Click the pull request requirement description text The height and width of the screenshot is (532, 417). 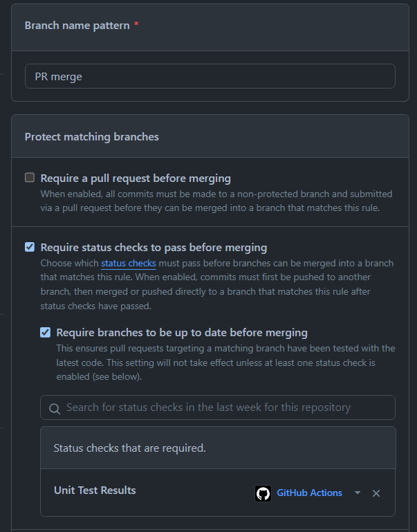pos(216,201)
